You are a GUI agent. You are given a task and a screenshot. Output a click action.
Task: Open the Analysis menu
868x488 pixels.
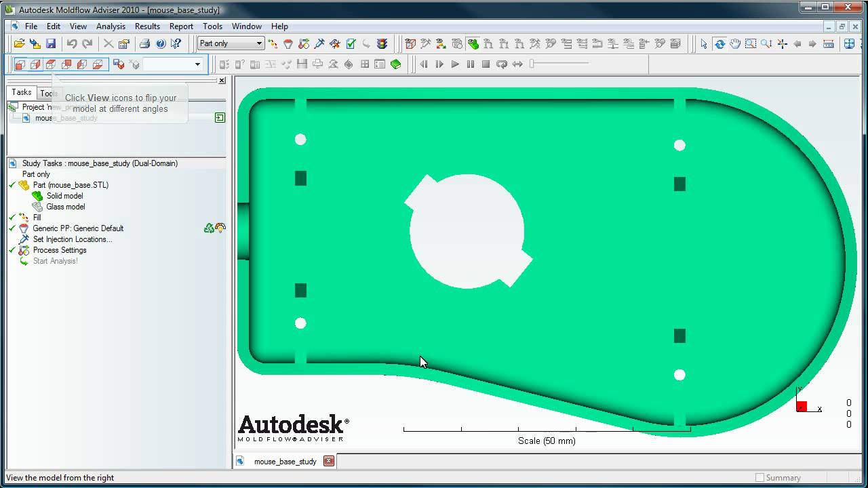click(x=111, y=26)
